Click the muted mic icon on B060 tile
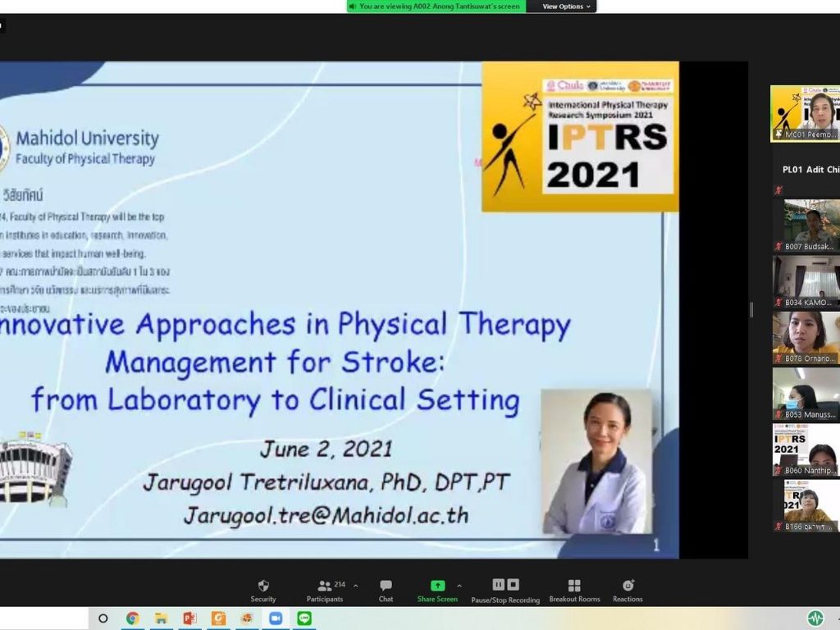 coord(778,471)
